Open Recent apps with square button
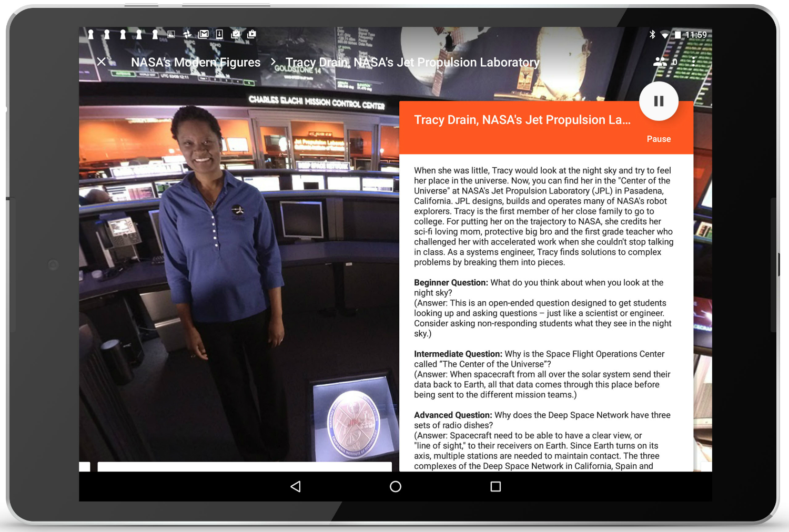Viewport: 789px width, 532px height. click(495, 486)
